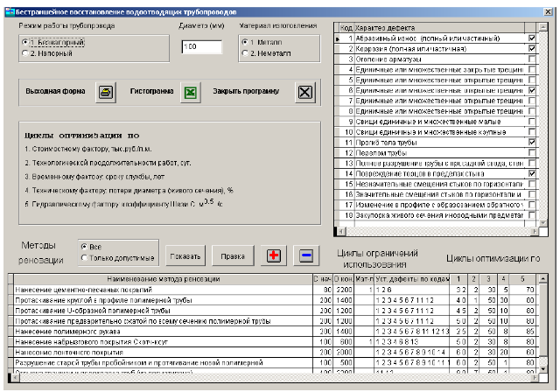This screenshot has height=392, width=560.
Task: Click the Наименование метода реновации column header
Action: (164, 279)
